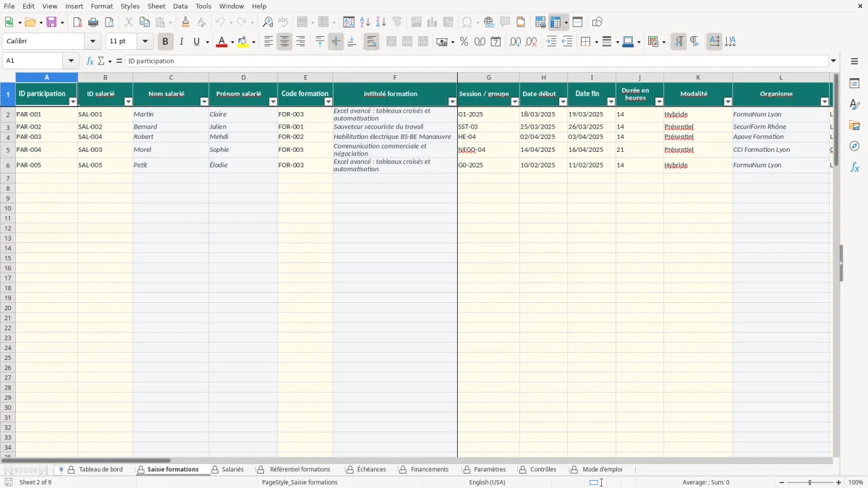Screen dimensions: 868x488
Task: Click the Split Window icon
Action: click(x=577, y=22)
